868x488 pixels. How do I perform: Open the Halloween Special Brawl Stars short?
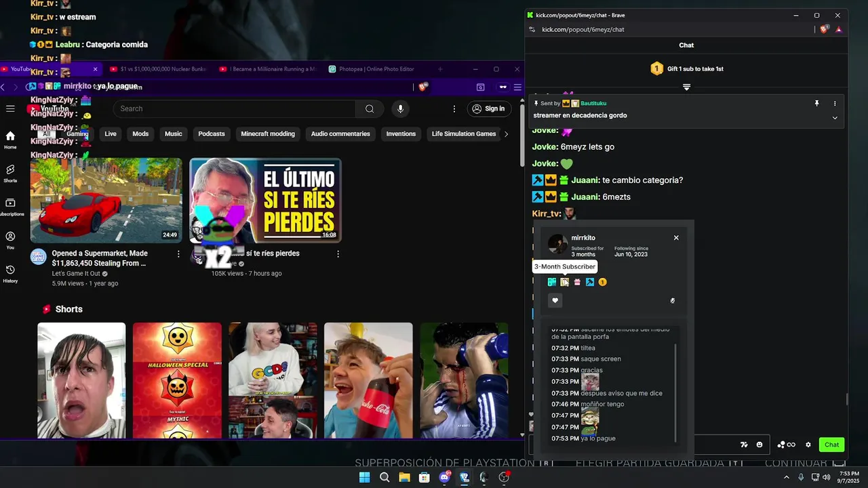(x=177, y=380)
